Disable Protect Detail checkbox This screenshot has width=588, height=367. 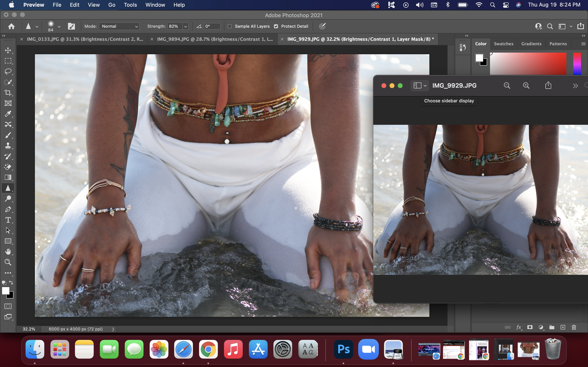click(276, 26)
